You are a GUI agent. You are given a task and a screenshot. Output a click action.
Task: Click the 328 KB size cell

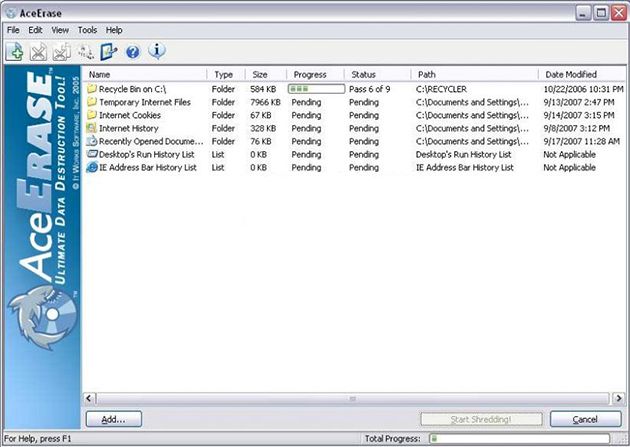click(263, 129)
